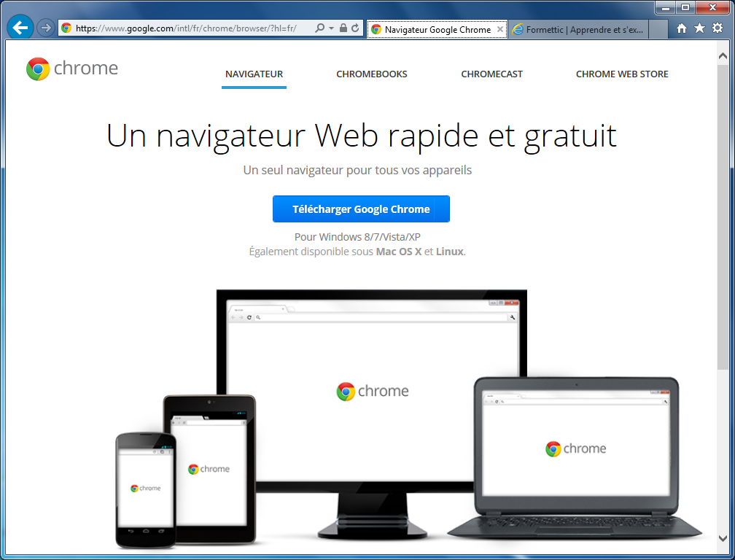Open the Mac OS X download link
735x560 pixels.
pos(398,251)
